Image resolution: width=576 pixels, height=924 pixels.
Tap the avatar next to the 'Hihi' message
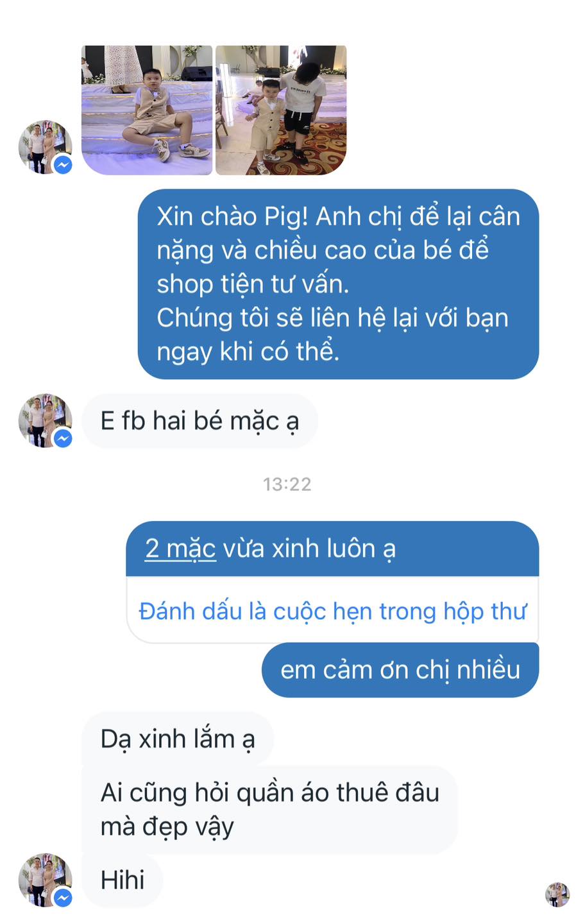(x=44, y=880)
